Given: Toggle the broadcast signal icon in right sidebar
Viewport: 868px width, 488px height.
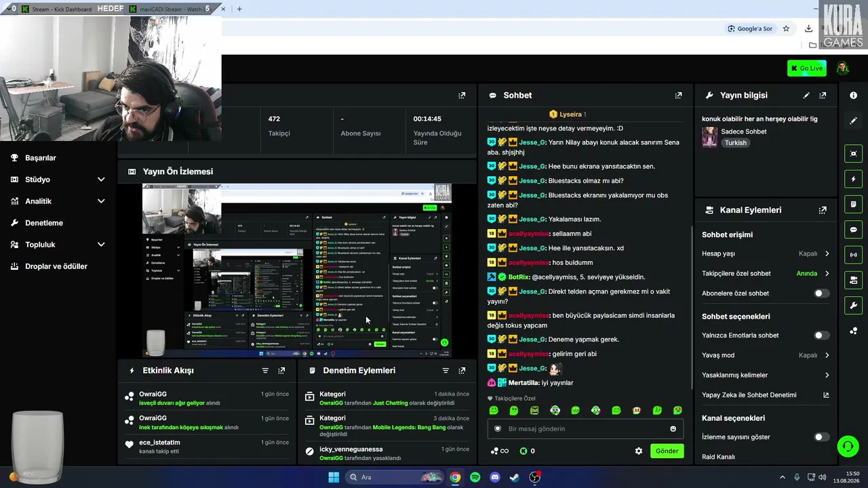Looking at the screenshot, I should pyautogui.click(x=853, y=255).
